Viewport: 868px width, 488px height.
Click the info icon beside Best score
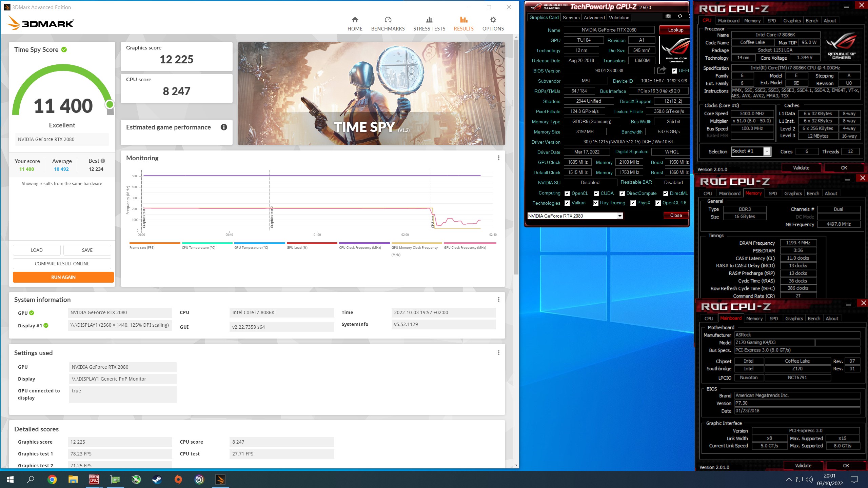(x=103, y=161)
